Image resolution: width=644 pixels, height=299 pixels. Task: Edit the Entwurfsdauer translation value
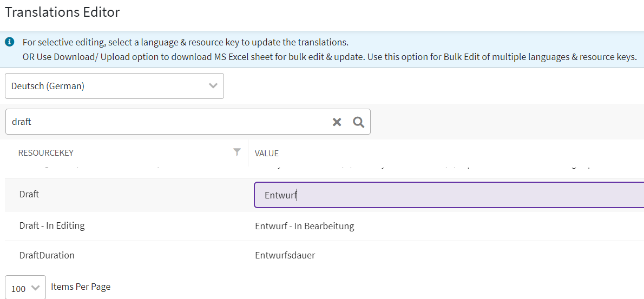coord(285,255)
